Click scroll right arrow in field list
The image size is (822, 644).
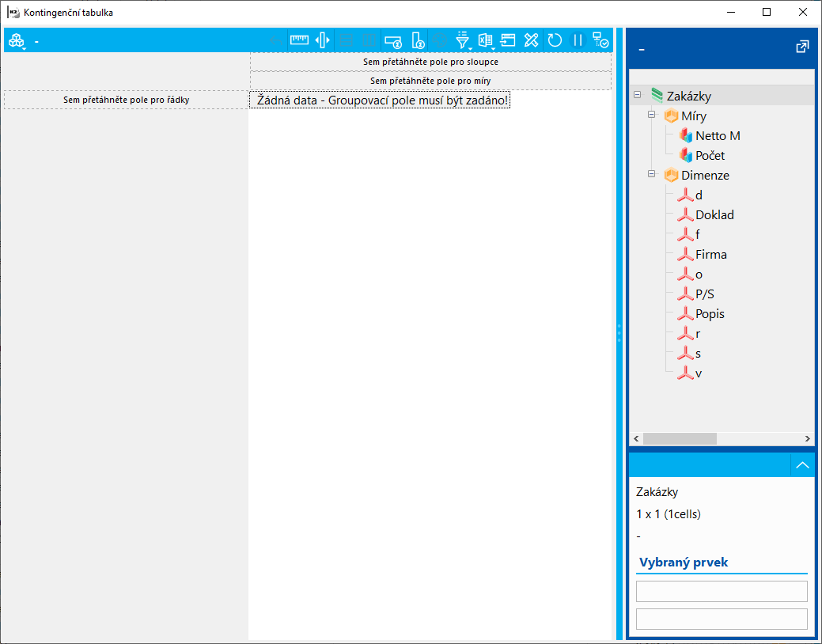(x=807, y=438)
